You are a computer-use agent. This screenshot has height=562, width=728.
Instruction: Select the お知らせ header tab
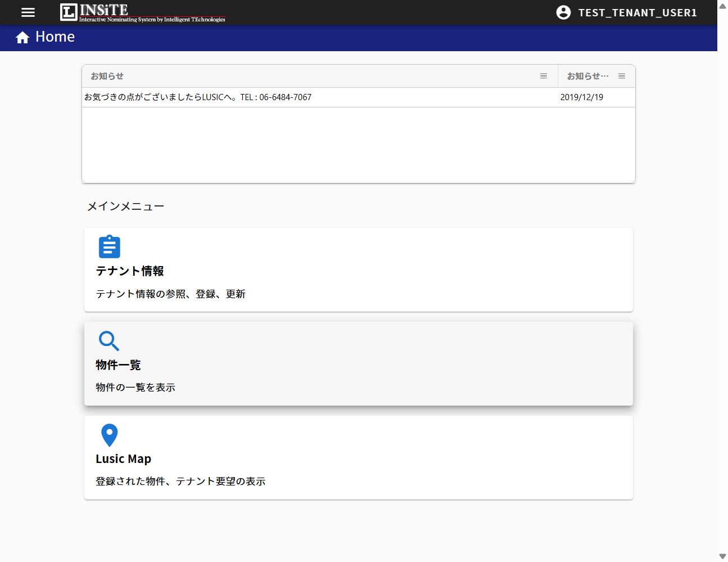coord(106,76)
